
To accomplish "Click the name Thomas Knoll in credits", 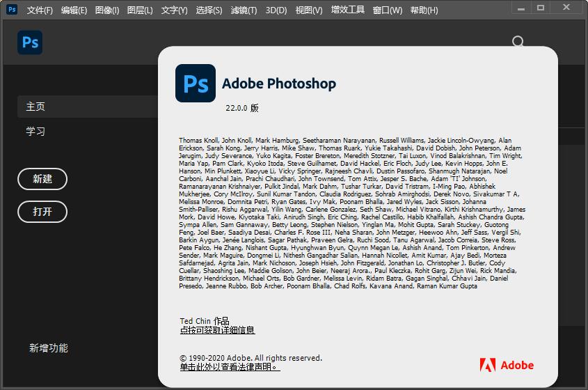I will [199, 141].
